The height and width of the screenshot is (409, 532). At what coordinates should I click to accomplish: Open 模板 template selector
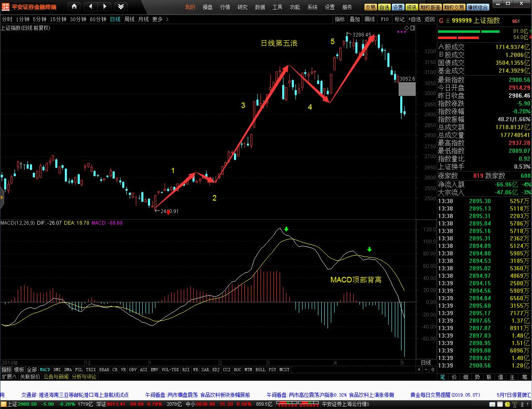[19, 370]
